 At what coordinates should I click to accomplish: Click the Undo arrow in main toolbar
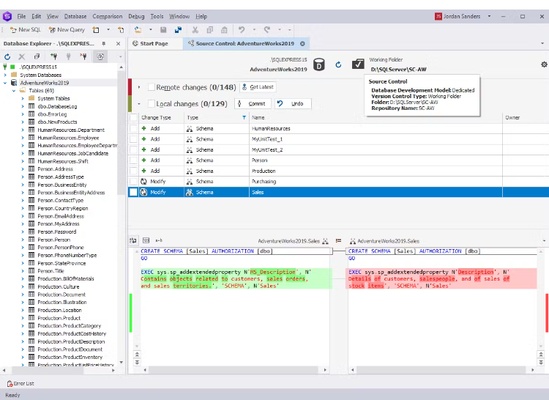click(x=242, y=30)
